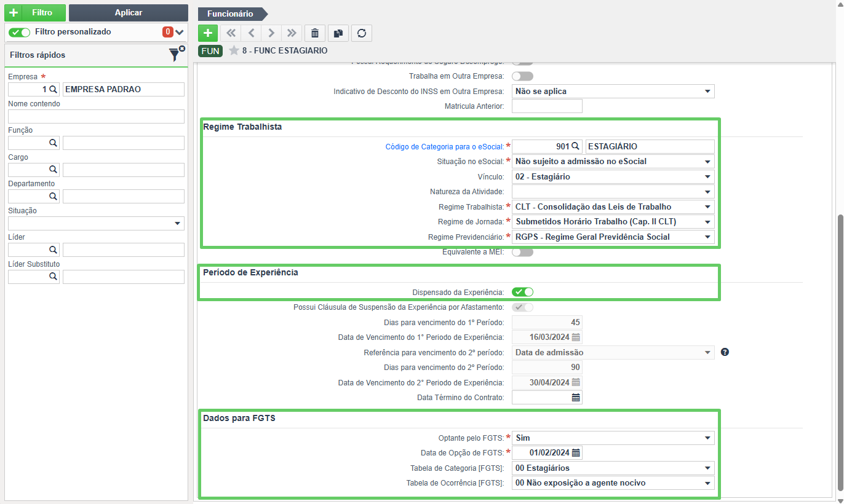Click the Código de Categoria para o eSocial link

[x=444, y=146]
